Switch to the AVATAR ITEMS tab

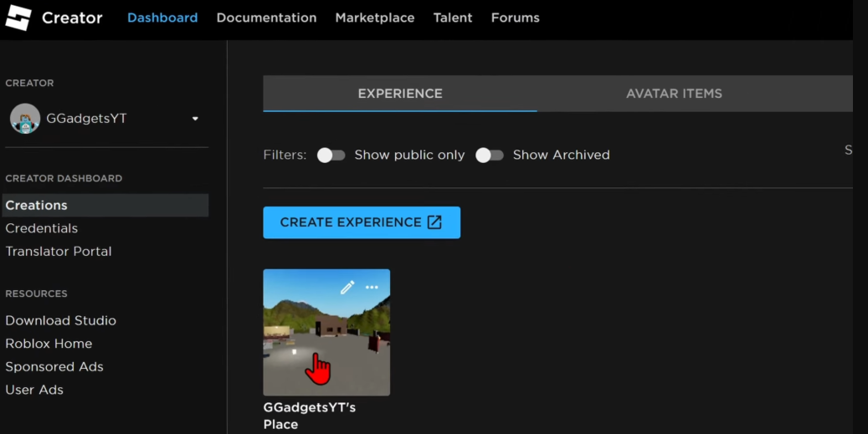click(674, 94)
